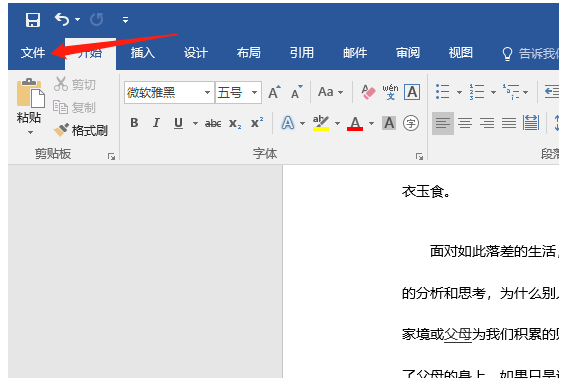The width and height of the screenshot is (588, 386).
Task: Switch to the 设计 tab
Action: (x=195, y=53)
